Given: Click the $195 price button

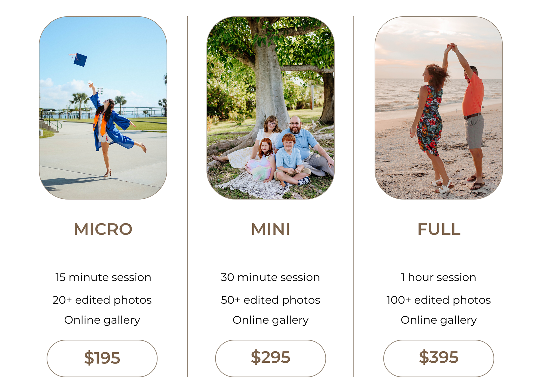Looking at the screenshot, I should click(x=102, y=358).
